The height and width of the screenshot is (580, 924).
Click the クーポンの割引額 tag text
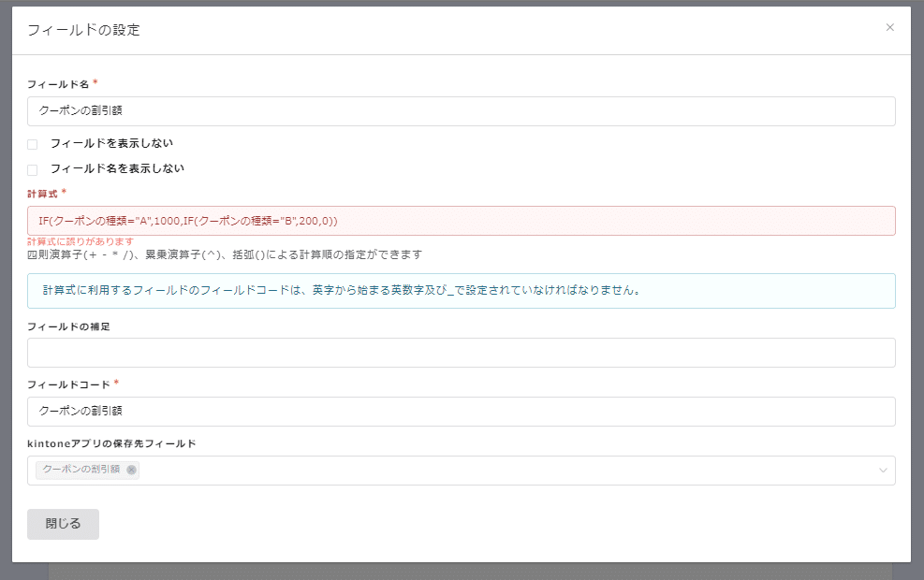pos(81,470)
